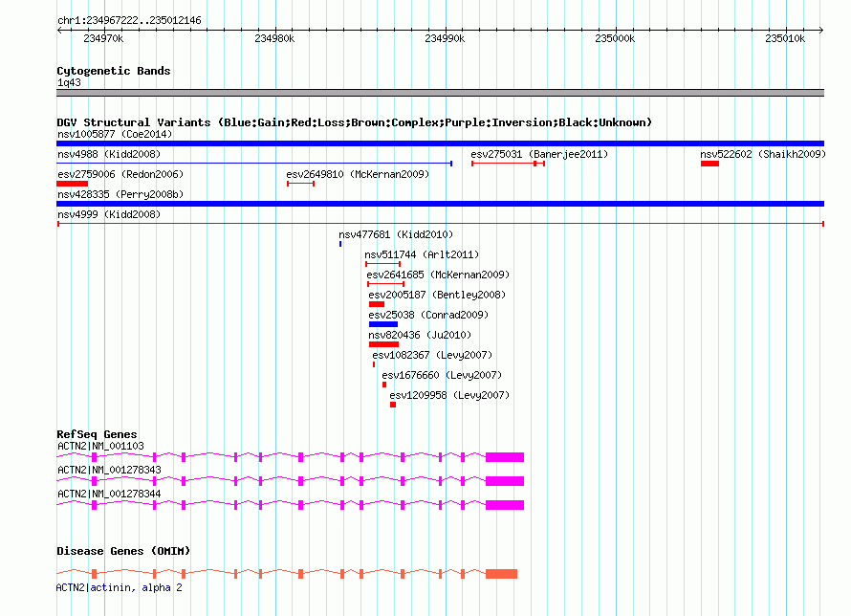Click the 1q43 band label
This screenshot has height=616, width=851.
[69, 82]
